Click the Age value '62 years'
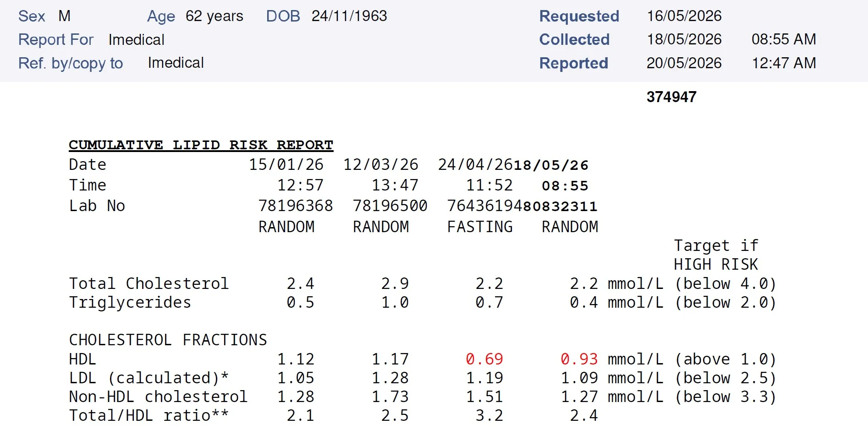The height and width of the screenshot is (435, 868). pos(214,16)
